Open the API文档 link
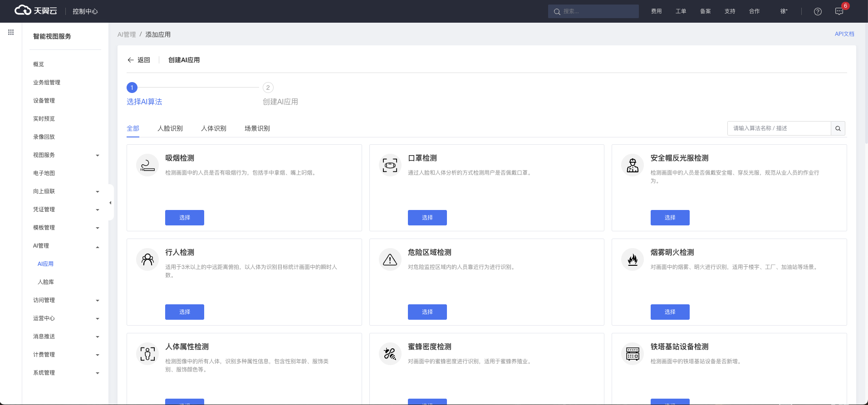 (844, 34)
